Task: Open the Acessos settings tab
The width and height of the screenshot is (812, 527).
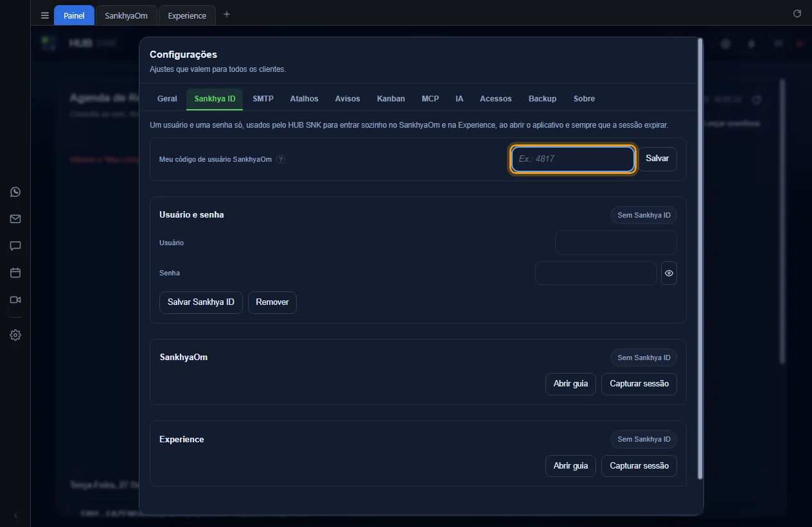Action: (495, 99)
